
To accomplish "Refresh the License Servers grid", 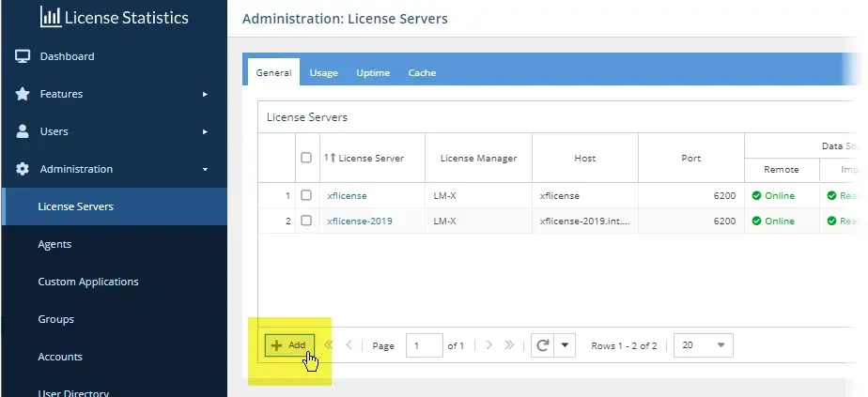I will click(x=543, y=345).
